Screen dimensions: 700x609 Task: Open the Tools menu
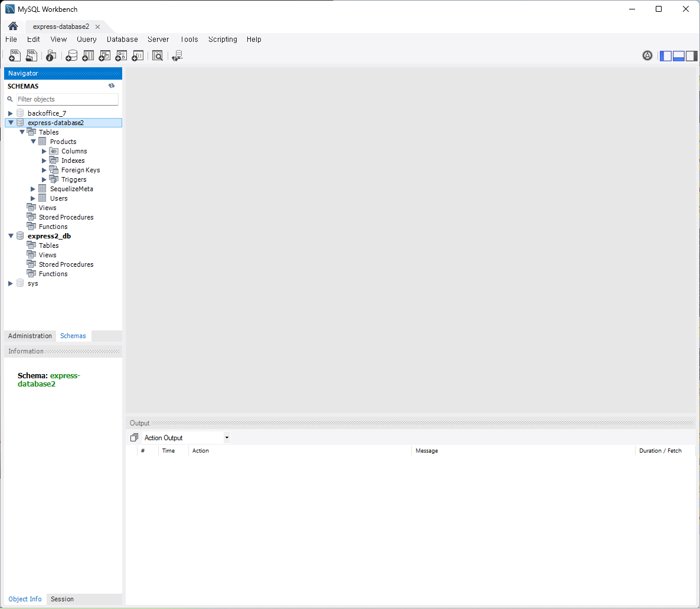point(189,40)
